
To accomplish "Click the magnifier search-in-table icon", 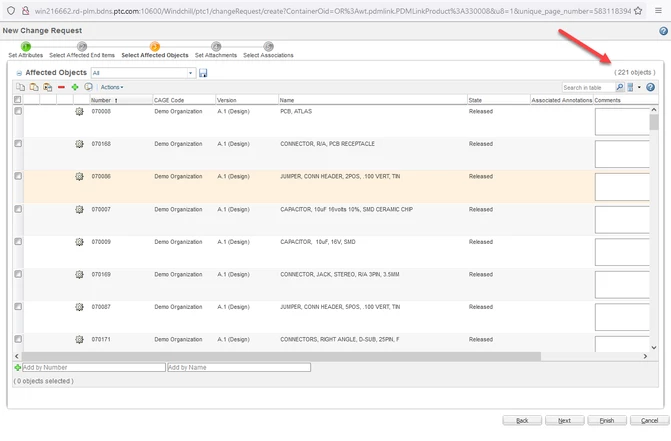I will click(620, 87).
